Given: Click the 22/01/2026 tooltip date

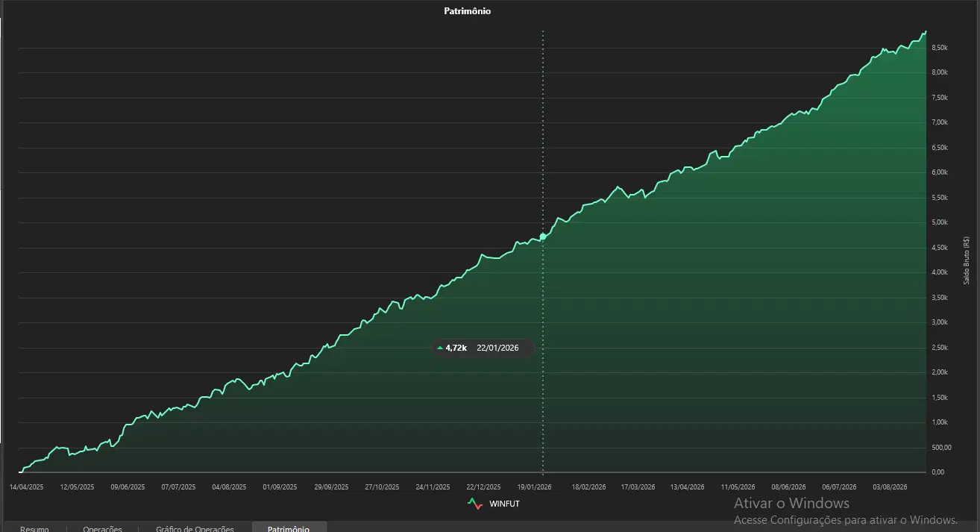Looking at the screenshot, I should pos(497,348).
